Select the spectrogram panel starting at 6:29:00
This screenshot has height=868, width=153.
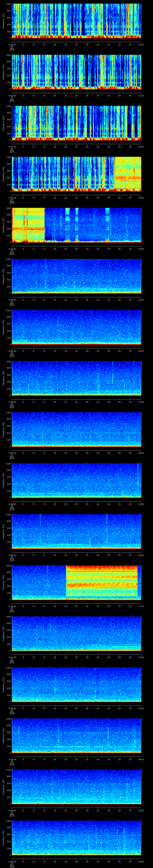click(x=76, y=21)
